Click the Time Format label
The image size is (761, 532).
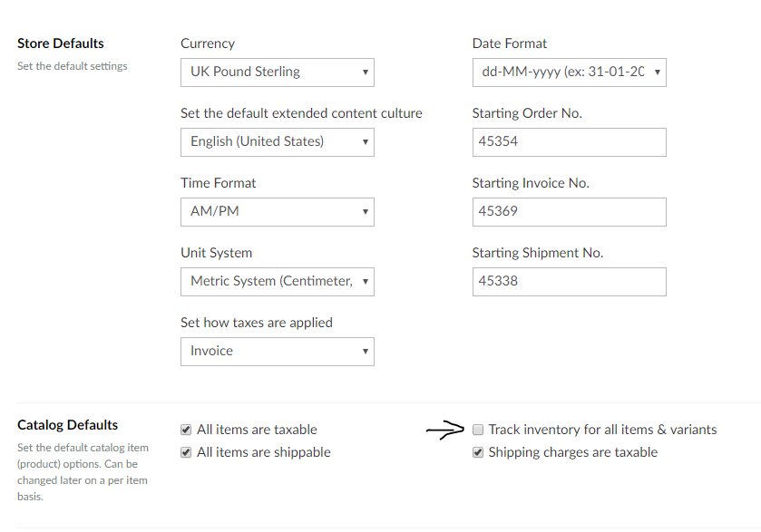tap(219, 183)
